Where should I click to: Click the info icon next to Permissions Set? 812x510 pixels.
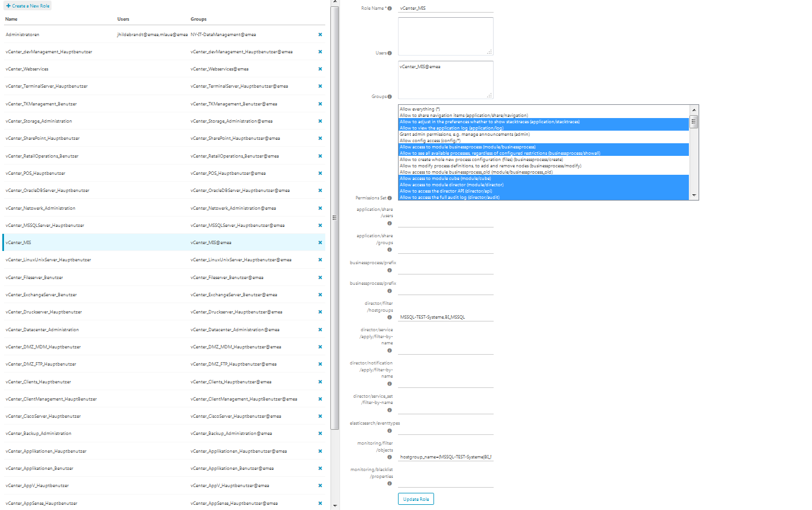click(x=390, y=198)
